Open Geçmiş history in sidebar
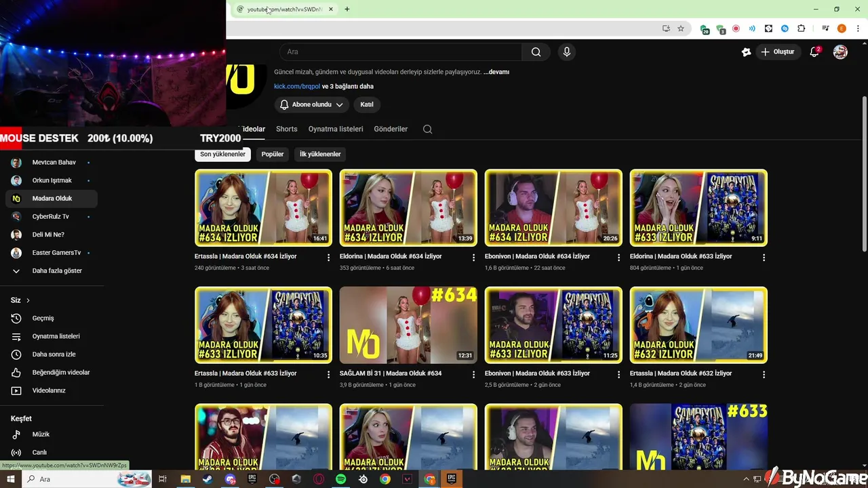868x488 pixels. 52,318
